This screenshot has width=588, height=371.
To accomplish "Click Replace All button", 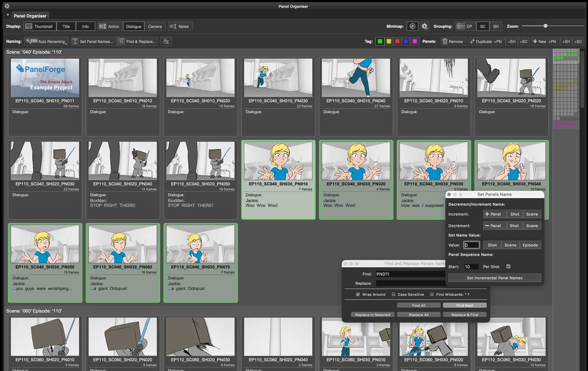I will pos(419,315).
